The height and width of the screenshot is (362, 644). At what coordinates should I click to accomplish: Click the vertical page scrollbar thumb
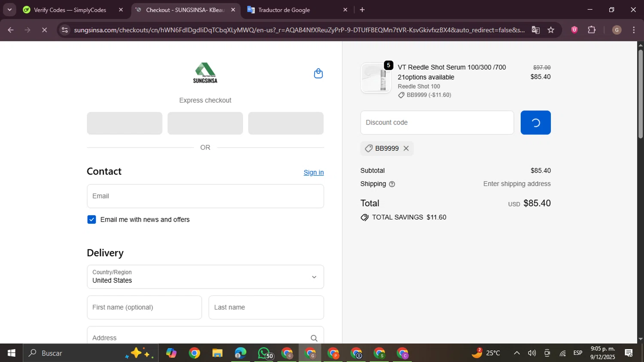click(641, 94)
